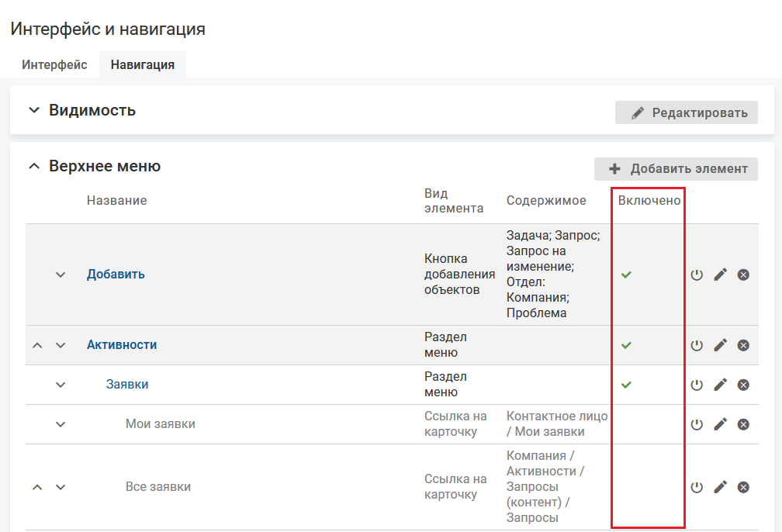The image size is (782, 532).
Task: Enable the Мои заявки element
Action: point(697,424)
